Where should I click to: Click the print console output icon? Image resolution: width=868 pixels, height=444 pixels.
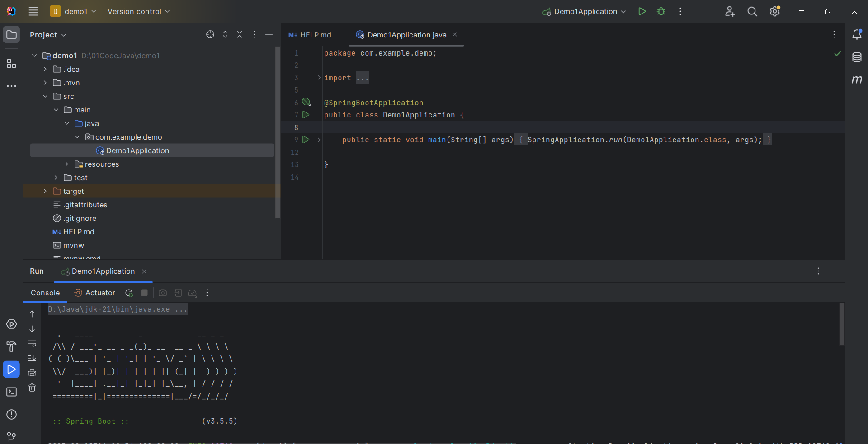(x=32, y=373)
